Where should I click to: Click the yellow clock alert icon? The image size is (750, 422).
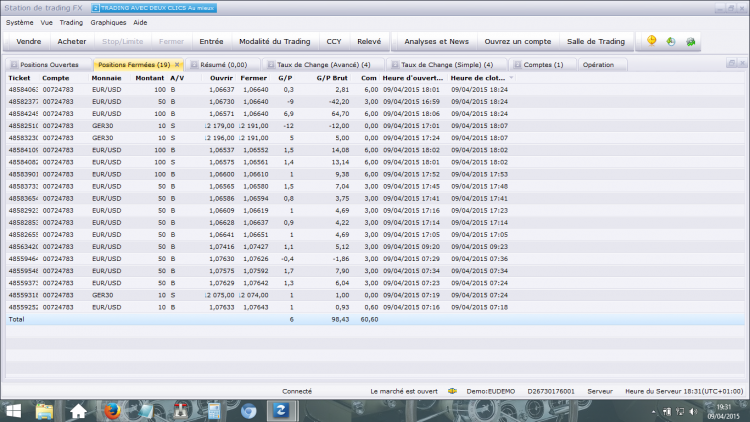coord(651,41)
